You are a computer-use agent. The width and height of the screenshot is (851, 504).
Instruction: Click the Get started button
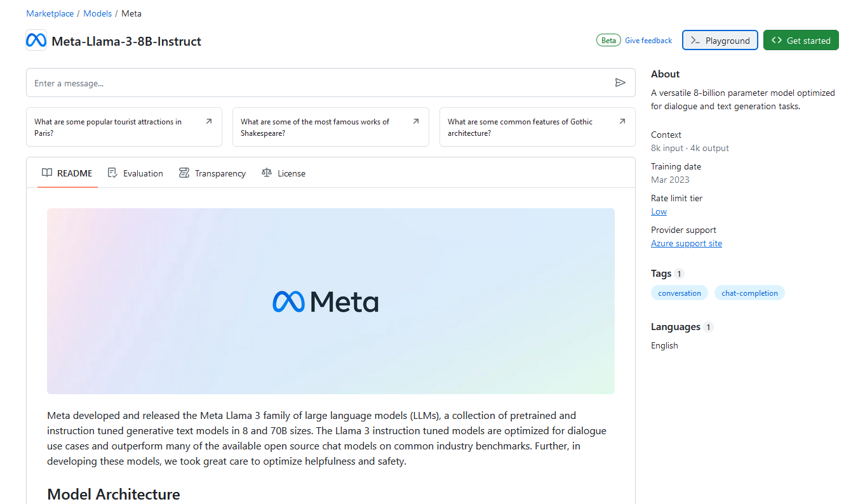point(801,40)
